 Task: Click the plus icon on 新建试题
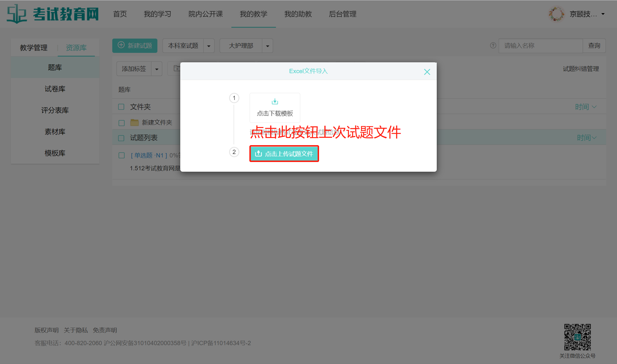pos(121,45)
